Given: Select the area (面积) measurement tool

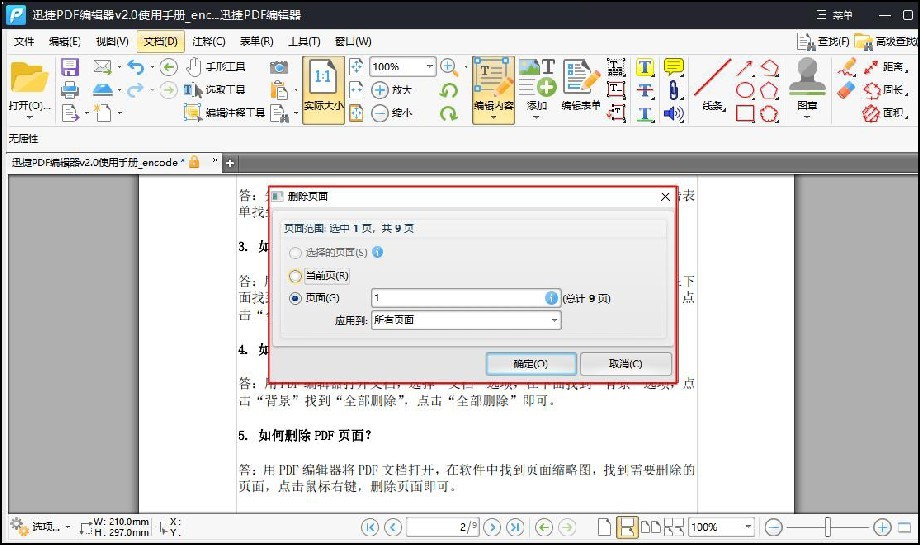Looking at the screenshot, I should [885, 113].
